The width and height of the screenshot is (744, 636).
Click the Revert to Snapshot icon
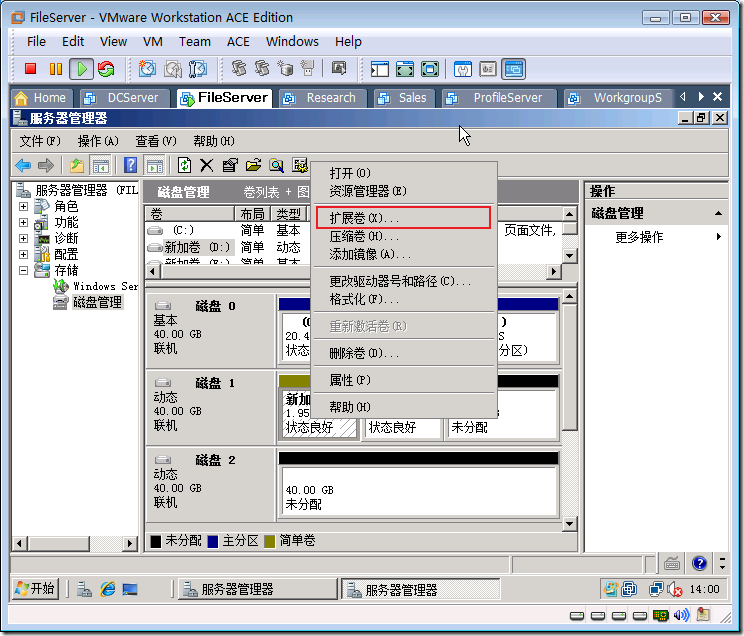pyautogui.click(x=173, y=69)
